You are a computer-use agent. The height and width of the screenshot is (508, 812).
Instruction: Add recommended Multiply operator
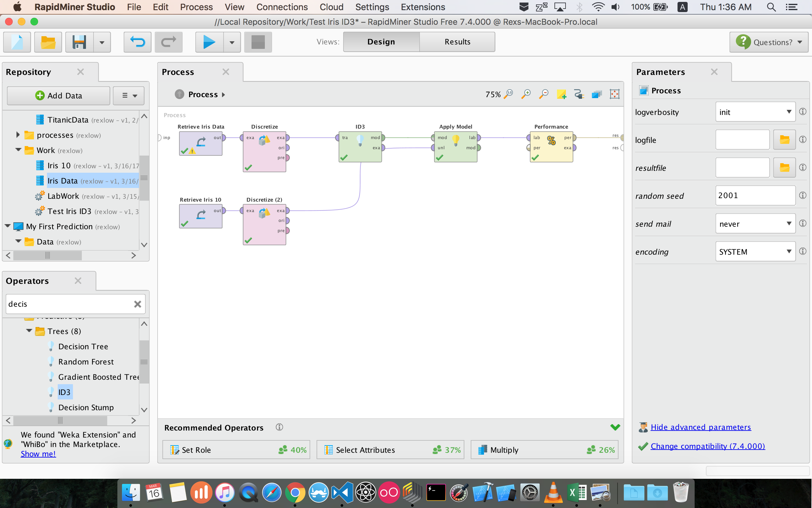click(x=544, y=450)
